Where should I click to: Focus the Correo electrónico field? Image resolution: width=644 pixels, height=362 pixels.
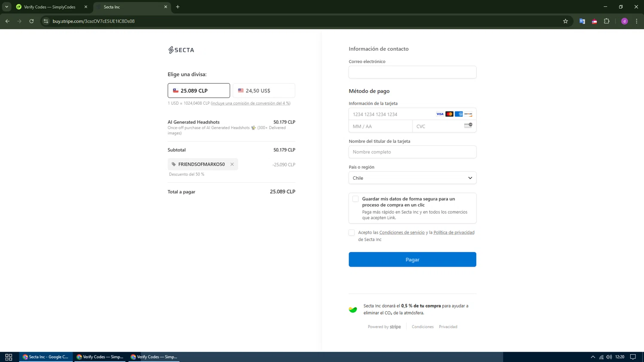(412, 72)
